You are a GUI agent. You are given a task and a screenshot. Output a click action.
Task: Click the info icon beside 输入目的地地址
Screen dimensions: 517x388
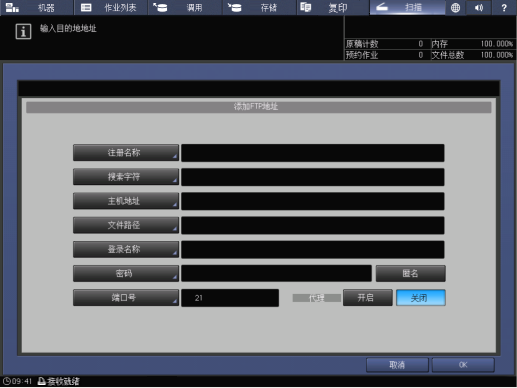[23, 32]
